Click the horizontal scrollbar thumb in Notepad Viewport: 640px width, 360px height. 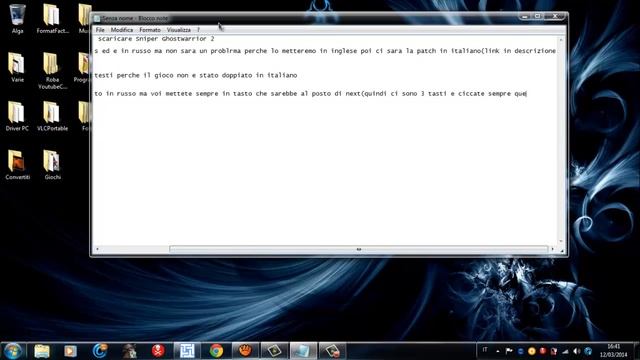tap(358, 249)
